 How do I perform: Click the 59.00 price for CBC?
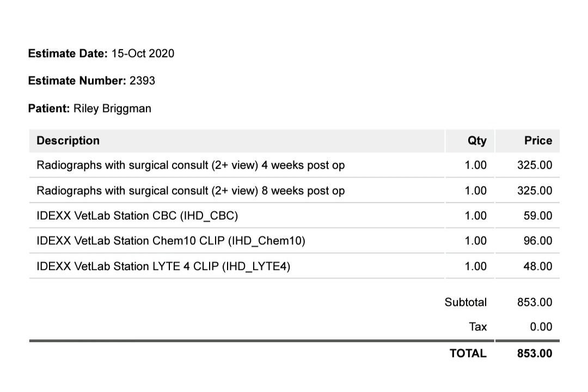(538, 216)
